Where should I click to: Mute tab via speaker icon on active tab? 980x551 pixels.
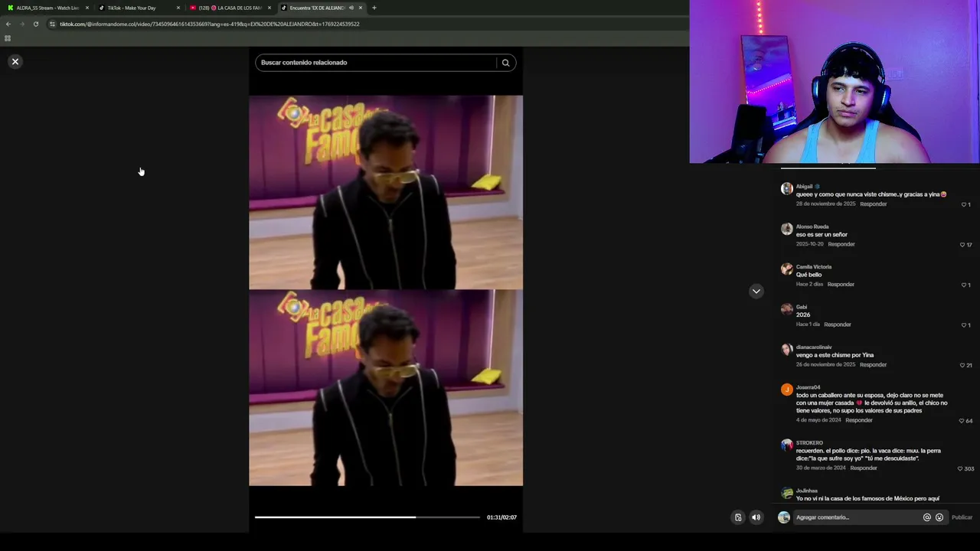click(351, 8)
